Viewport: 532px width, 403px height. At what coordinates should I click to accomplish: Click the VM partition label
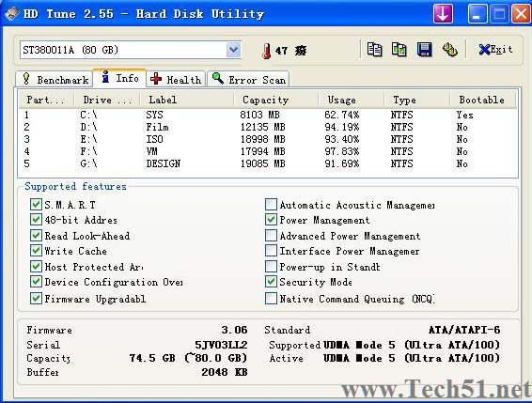[x=152, y=151]
